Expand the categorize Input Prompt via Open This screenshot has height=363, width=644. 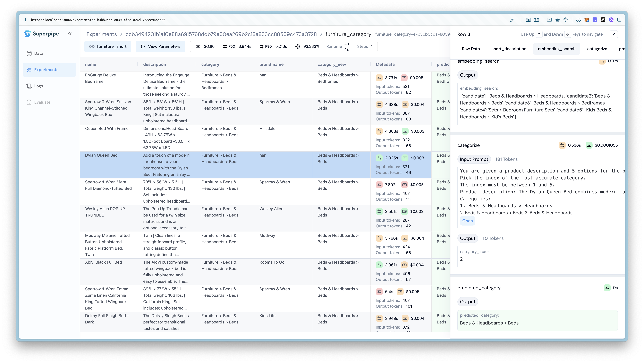[x=467, y=221]
